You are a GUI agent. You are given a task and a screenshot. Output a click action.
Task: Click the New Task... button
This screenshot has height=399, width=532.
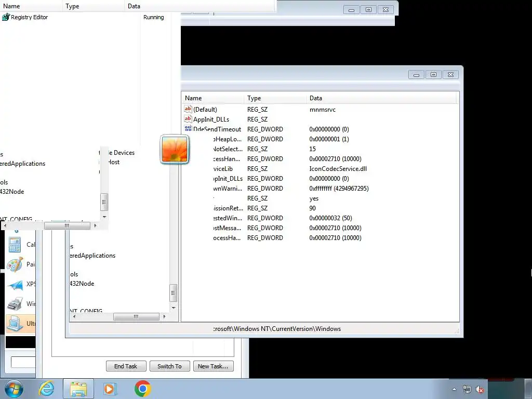tap(214, 366)
